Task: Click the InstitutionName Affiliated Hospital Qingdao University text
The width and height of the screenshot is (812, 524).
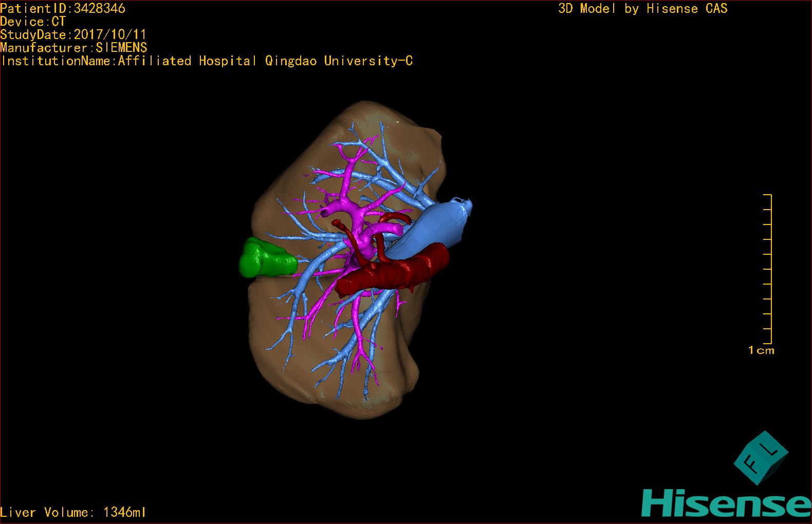Action: [x=207, y=61]
